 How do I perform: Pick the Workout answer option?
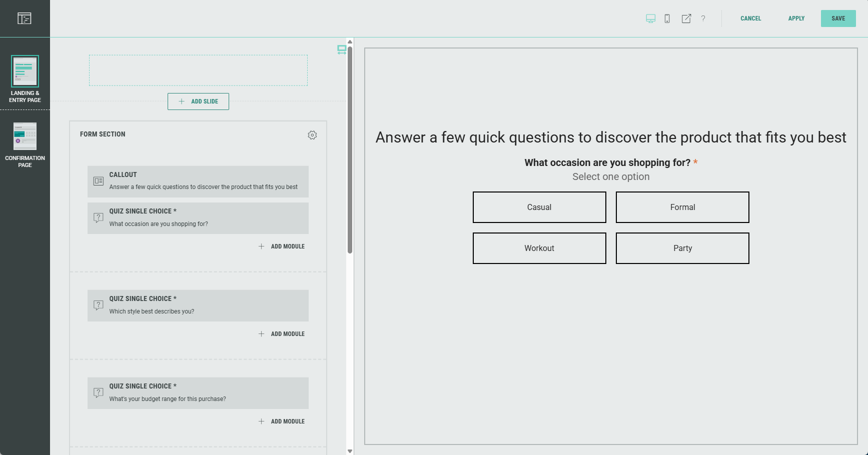[x=539, y=248]
